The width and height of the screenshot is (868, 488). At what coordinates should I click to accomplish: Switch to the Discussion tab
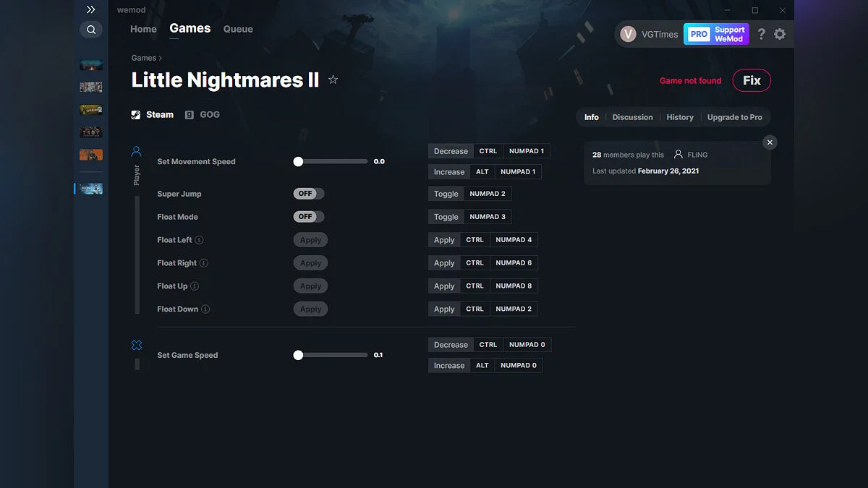tap(632, 116)
